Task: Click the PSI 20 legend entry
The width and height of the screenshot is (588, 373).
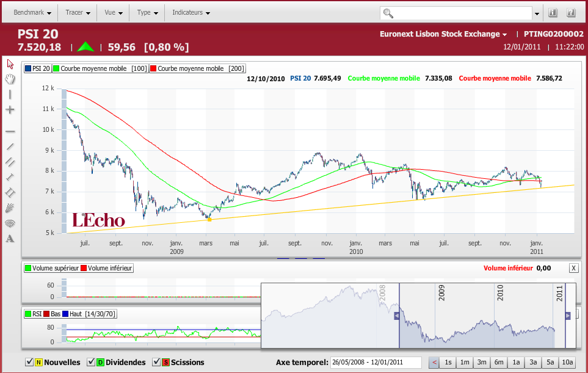Action: [x=37, y=68]
